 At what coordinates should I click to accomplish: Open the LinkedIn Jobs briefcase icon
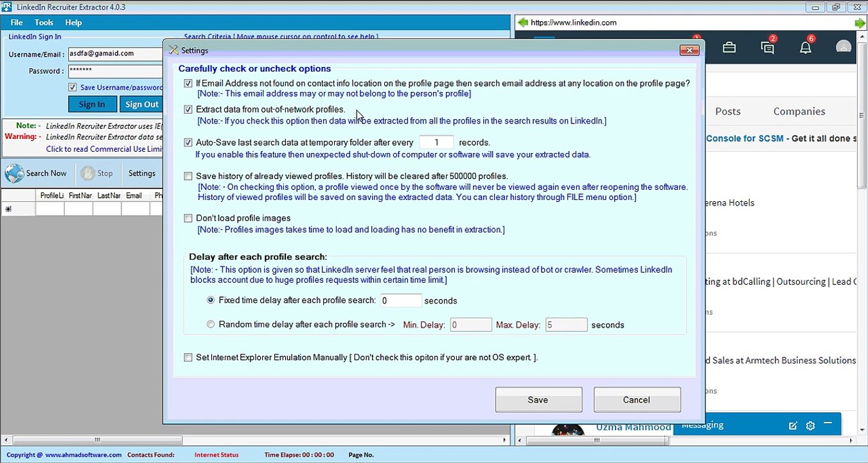coord(729,48)
